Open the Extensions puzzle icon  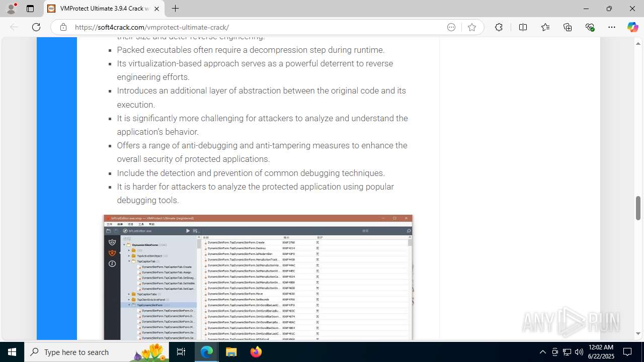(499, 27)
